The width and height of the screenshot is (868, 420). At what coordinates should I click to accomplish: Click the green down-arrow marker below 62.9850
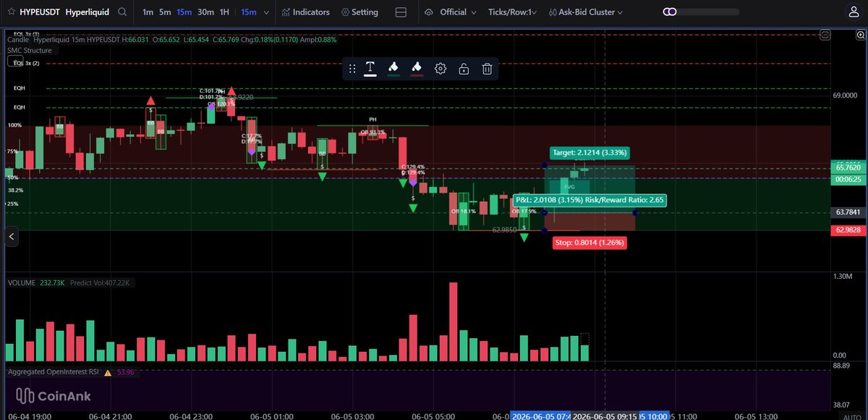click(x=524, y=237)
